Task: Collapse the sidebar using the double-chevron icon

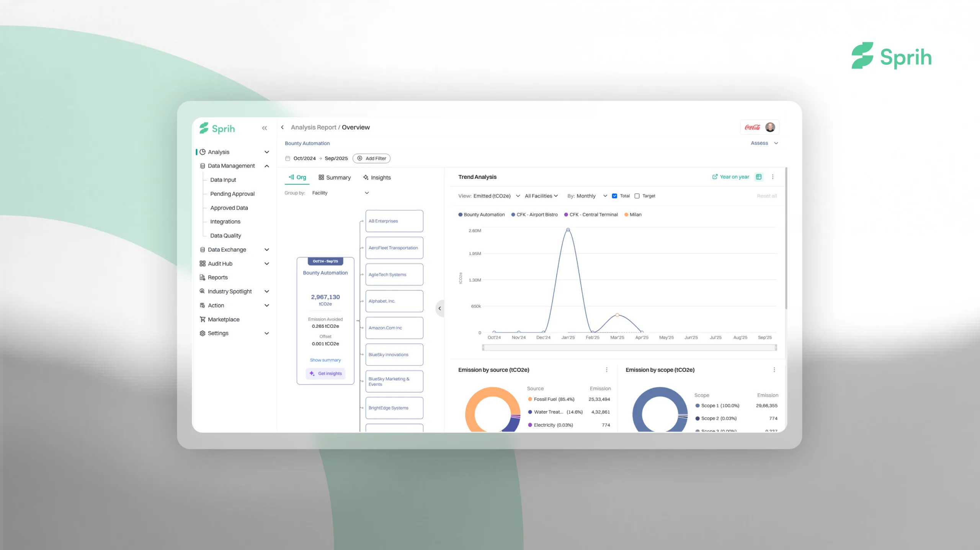Action: [265, 128]
